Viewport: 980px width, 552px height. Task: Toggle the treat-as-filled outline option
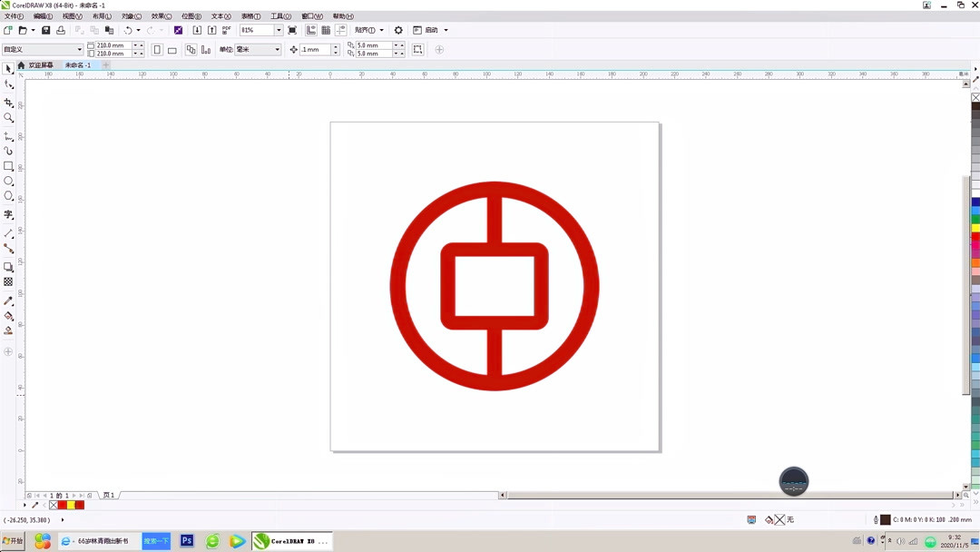[417, 49]
